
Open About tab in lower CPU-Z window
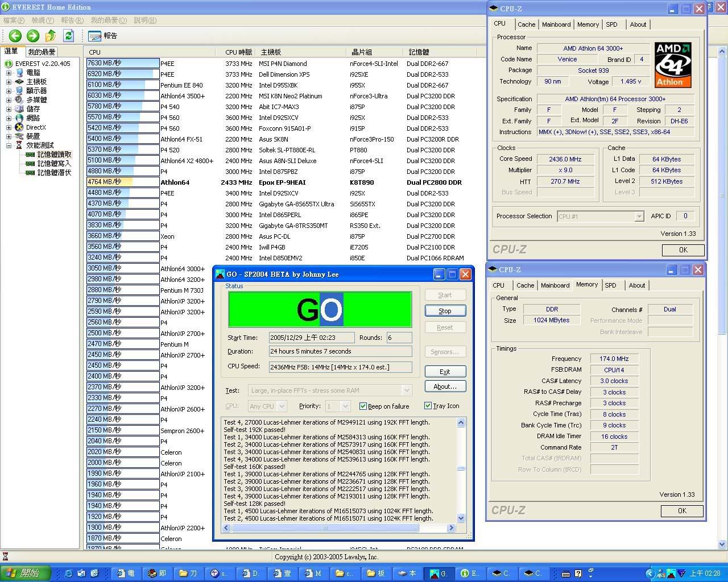click(x=637, y=285)
